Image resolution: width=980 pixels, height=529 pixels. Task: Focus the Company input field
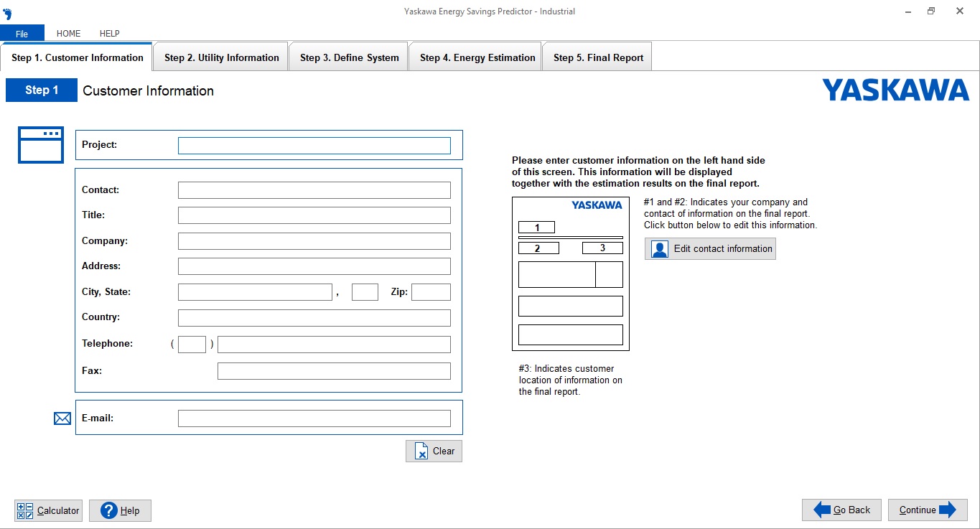[314, 241]
